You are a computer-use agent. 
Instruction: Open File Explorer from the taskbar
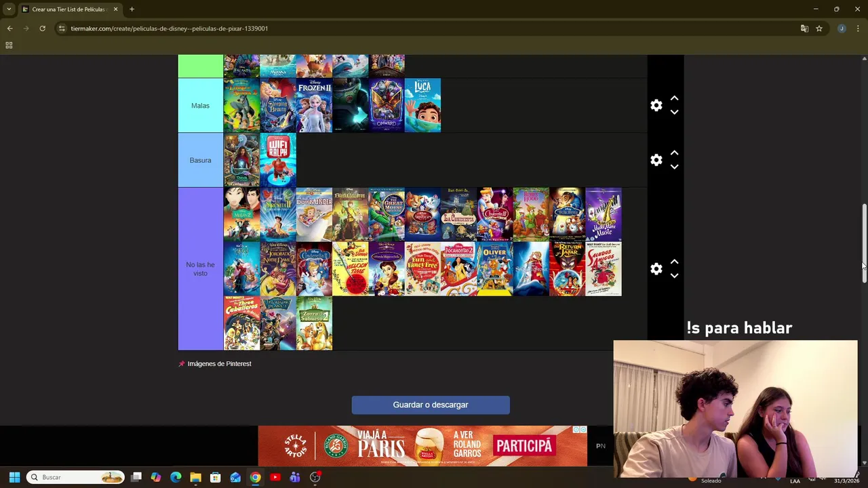(x=195, y=477)
